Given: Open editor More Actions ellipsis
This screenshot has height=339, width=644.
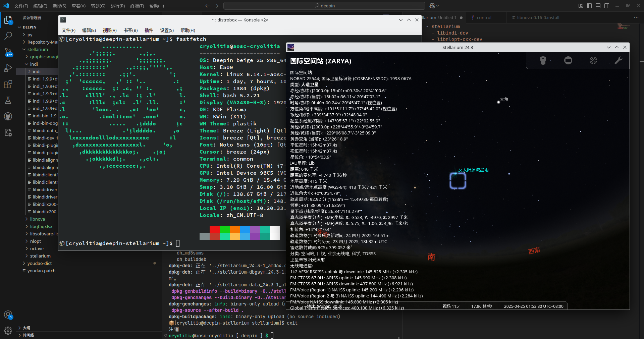Looking at the screenshot, I should [x=636, y=17].
